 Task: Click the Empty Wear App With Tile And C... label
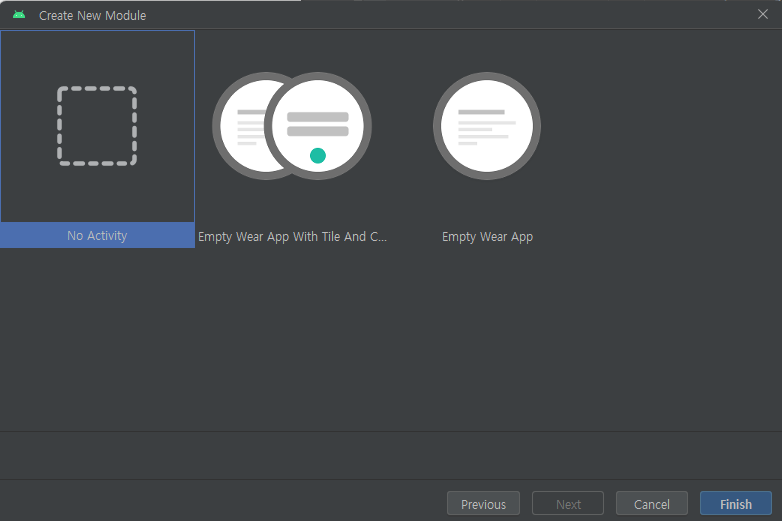pyautogui.click(x=292, y=236)
